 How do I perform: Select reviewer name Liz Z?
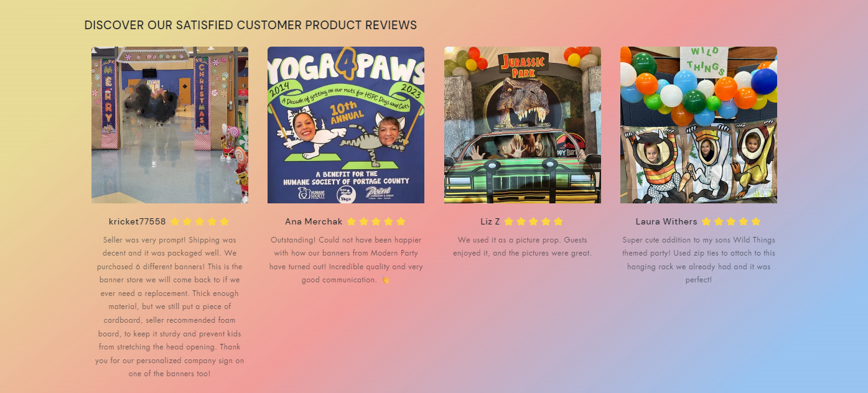pyautogui.click(x=490, y=221)
